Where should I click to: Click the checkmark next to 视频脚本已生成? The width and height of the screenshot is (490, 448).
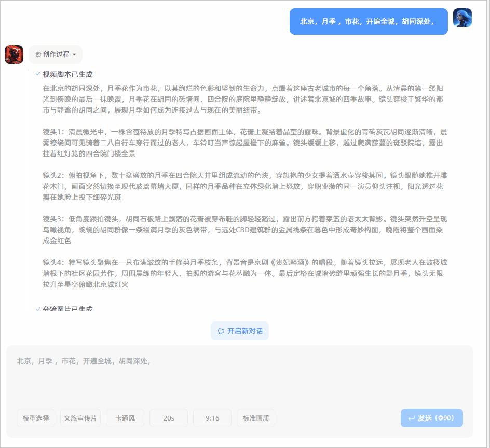[38, 74]
